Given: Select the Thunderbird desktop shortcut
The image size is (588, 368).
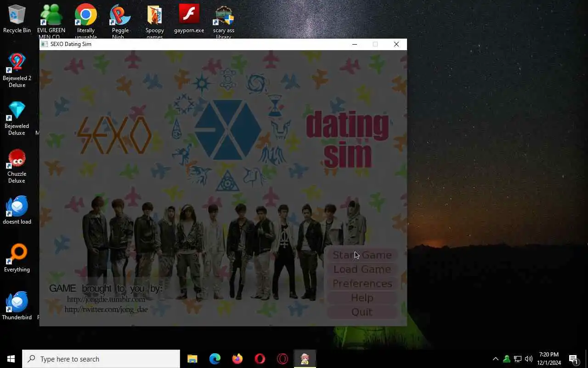Looking at the screenshot, I should [x=17, y=306].
